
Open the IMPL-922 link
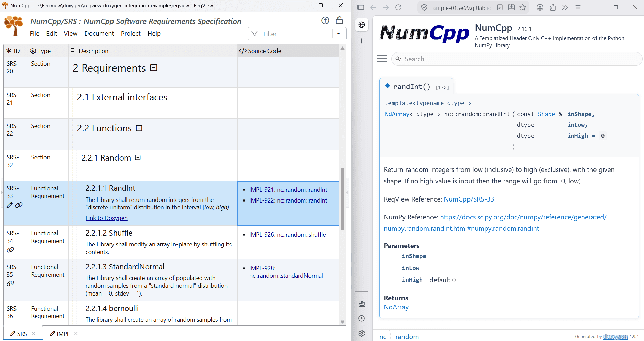coord(261,200)
